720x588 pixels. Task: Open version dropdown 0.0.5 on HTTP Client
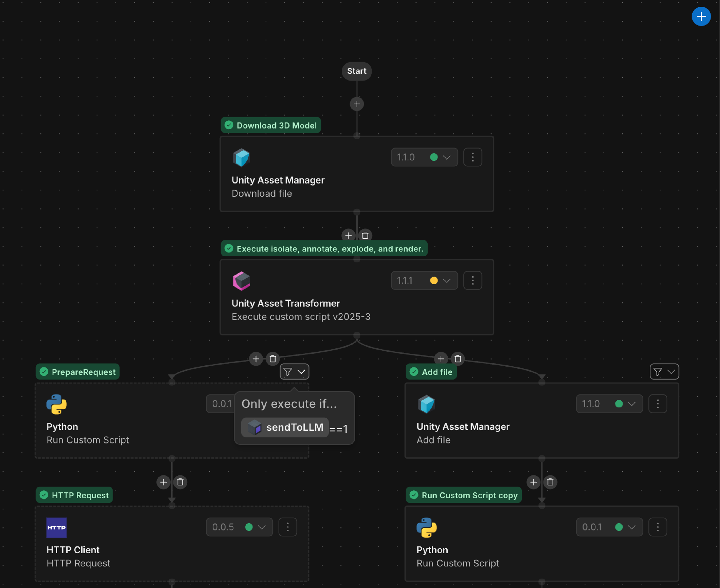[x=239, y=527]
